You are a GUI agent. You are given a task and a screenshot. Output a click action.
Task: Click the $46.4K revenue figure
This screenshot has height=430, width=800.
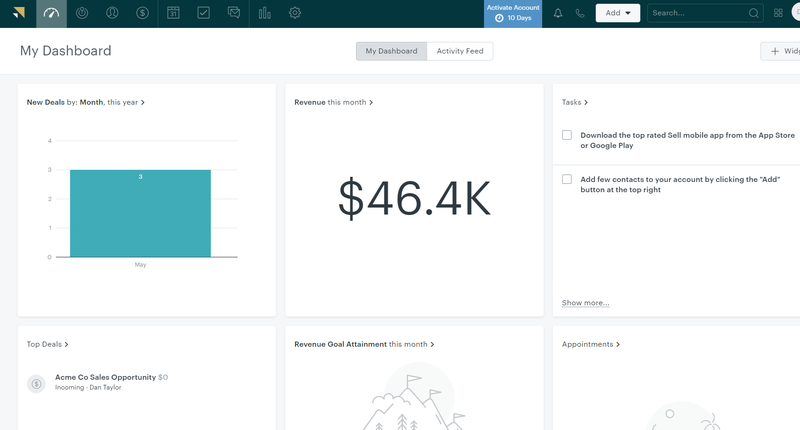click(414, 199)
